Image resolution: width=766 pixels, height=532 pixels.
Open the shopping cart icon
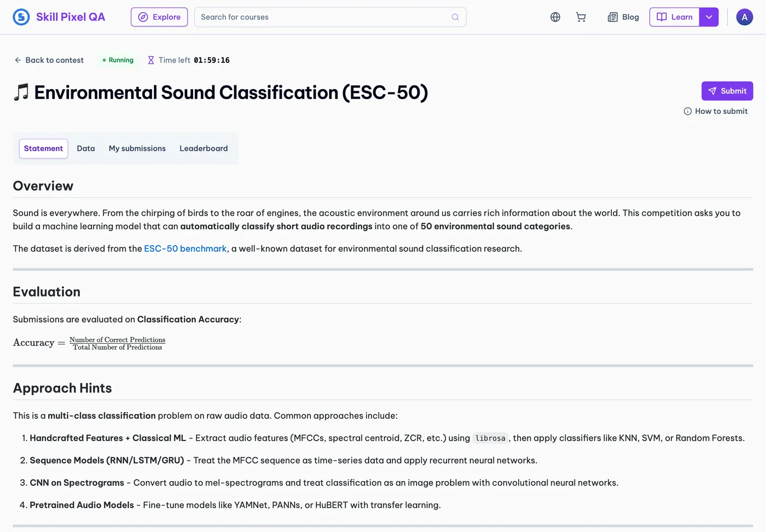pyautogui.click(x=581, y=17)
